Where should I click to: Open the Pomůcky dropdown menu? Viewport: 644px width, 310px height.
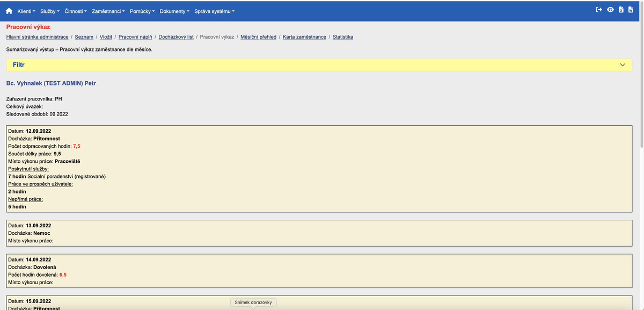(139, 11)
